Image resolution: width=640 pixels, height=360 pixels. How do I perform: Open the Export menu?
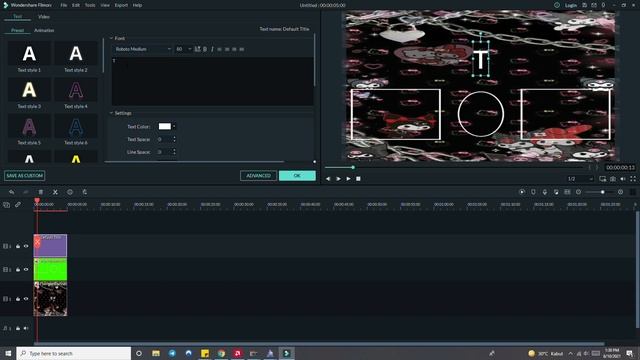[x=121, y=5]
